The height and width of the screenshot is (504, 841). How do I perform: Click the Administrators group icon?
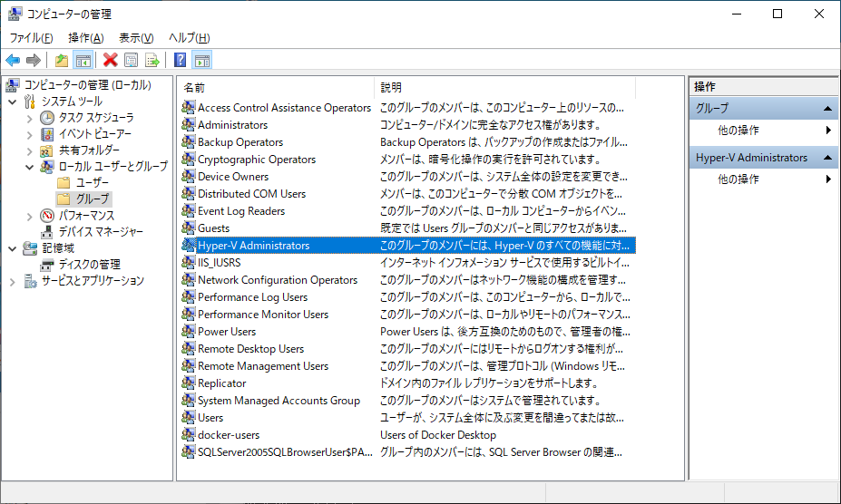pyautogui.click(x=189, y=124)
